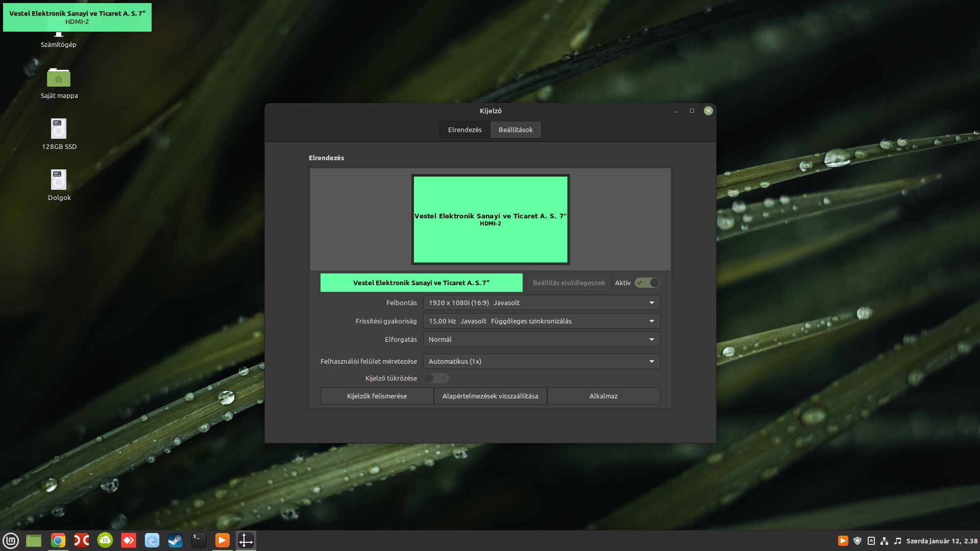The width and height of the screenshot is (980, 551).
Task: Click the HDMI-2 monitor identifier overlay
Action: pos(77,17)
